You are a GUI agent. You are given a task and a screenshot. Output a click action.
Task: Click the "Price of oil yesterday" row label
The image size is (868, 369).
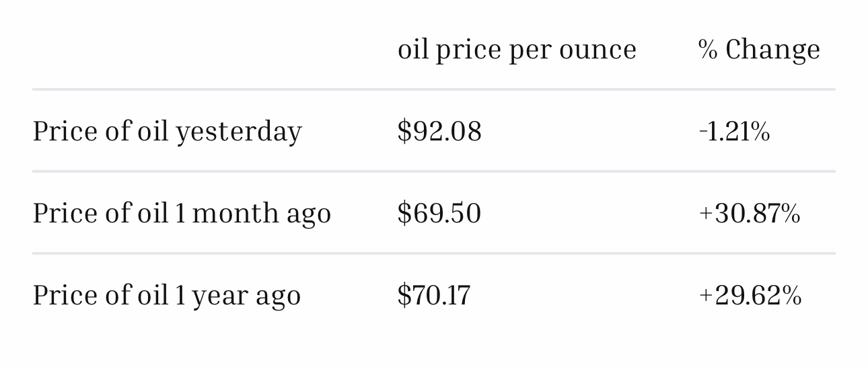pyautogui.click(x=167, y=131)
